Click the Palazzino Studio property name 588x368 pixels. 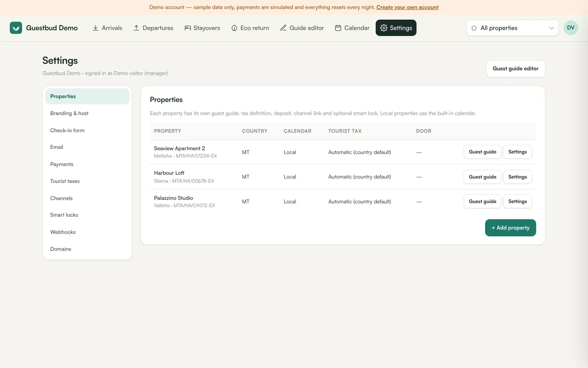(173, 198)
